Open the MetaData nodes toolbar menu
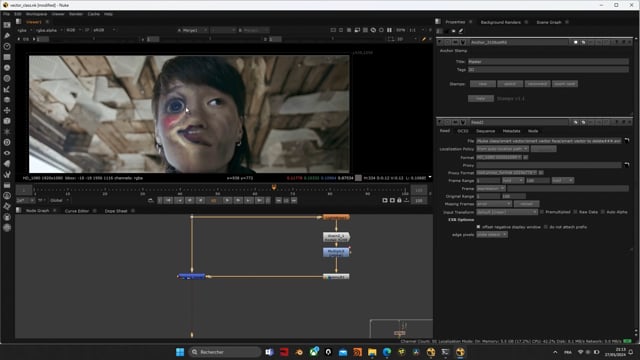This screenshot has width=640, height=360. (x=7, y=163)
